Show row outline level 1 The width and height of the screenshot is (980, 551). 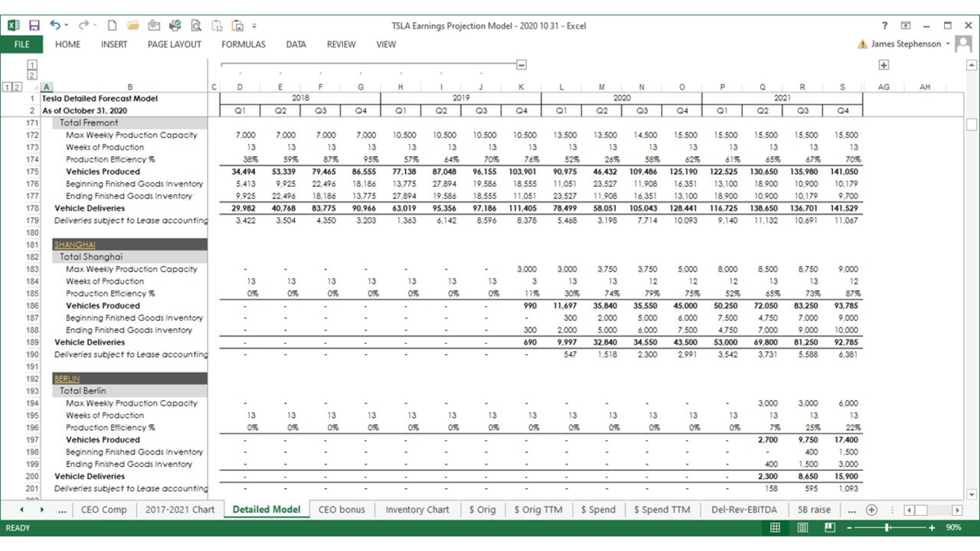7,87
